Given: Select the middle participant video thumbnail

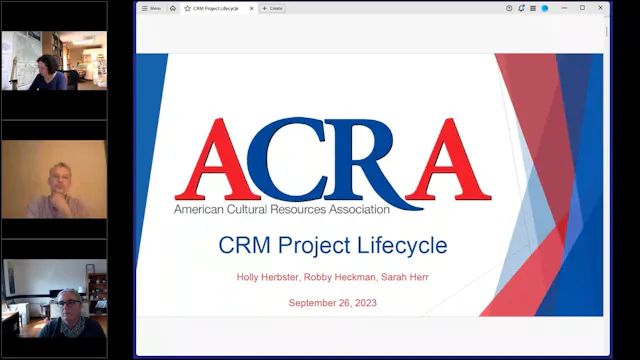Looking at the screenshot, I should coord(54,179).
